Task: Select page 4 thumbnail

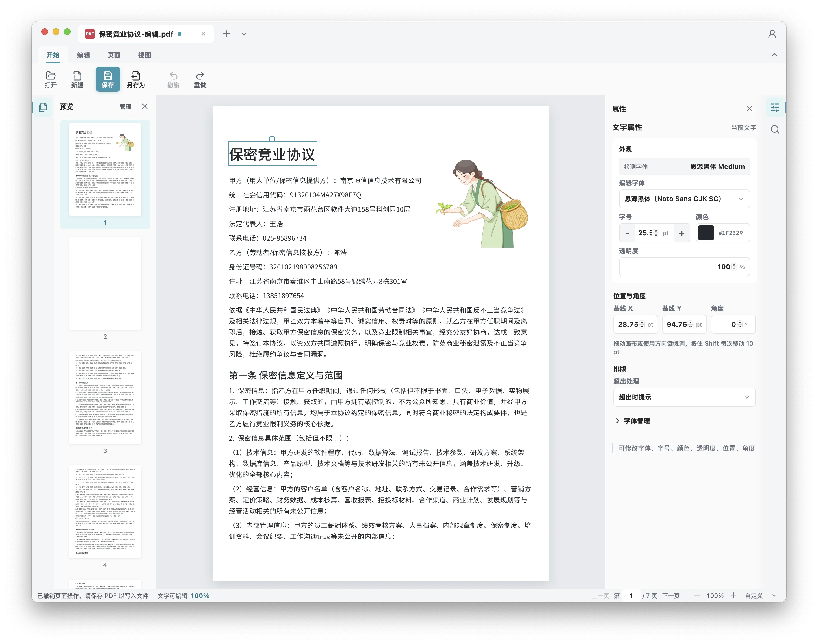Action: [x=105, y=512]
